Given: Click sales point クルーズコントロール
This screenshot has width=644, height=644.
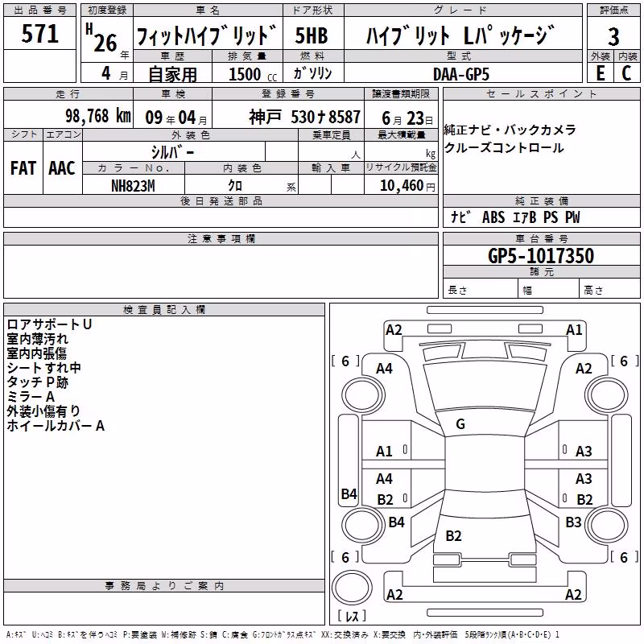Looking at the screenshot, I should (x=504, y=147).
